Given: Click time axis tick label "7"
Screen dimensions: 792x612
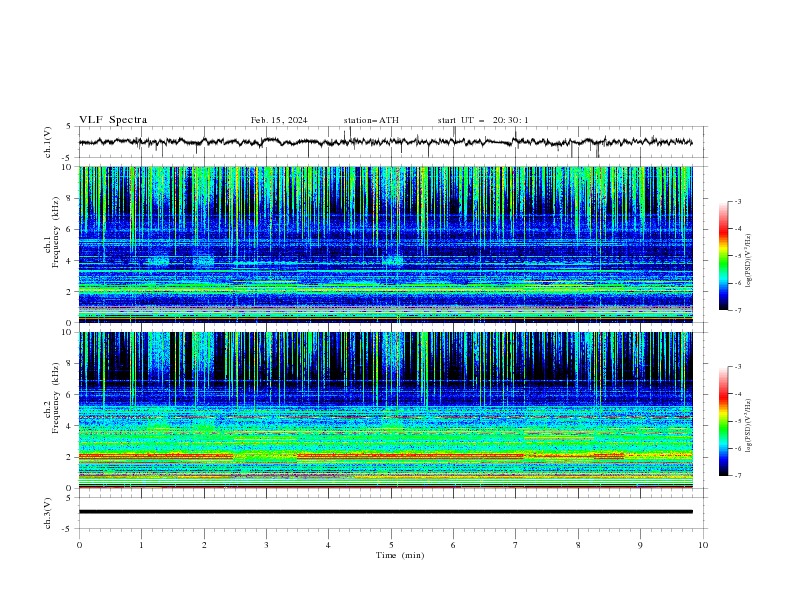Looking at the screenshot, I should 516,545.
